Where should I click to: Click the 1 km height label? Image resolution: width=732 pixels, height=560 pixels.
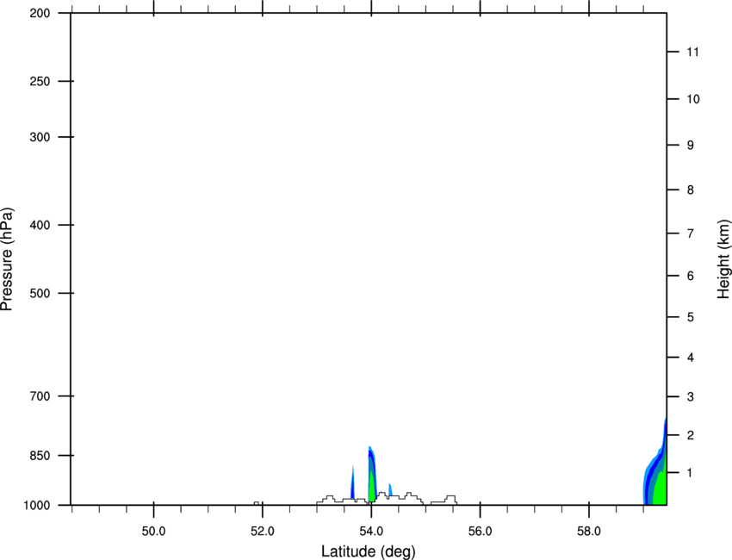point(691,473)
